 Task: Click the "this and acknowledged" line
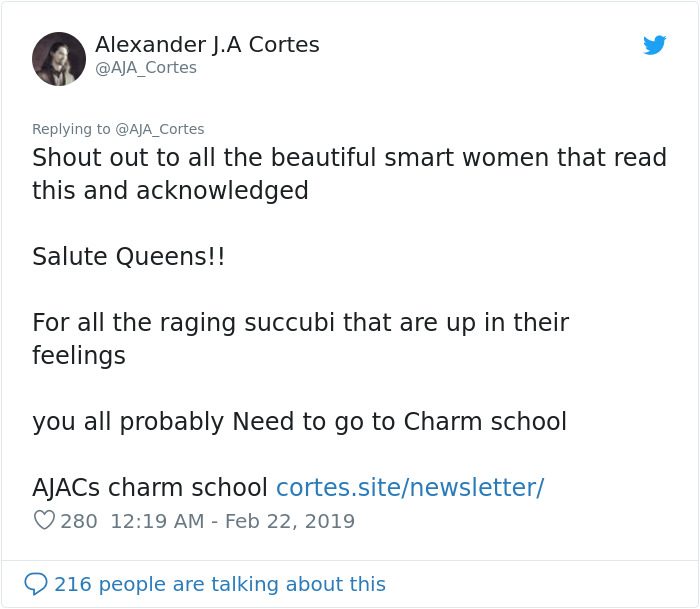[x=170, y=190]
